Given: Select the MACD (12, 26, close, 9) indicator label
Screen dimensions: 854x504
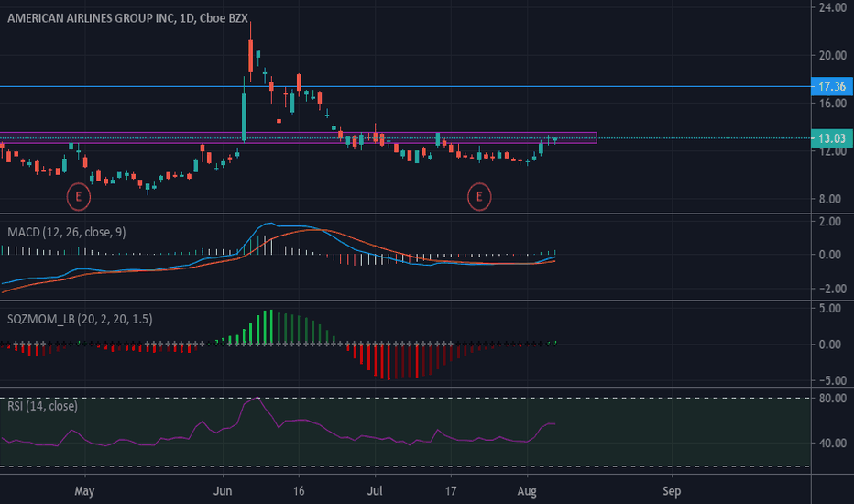Looking at the screenshot, I should [x=67, y=232].
